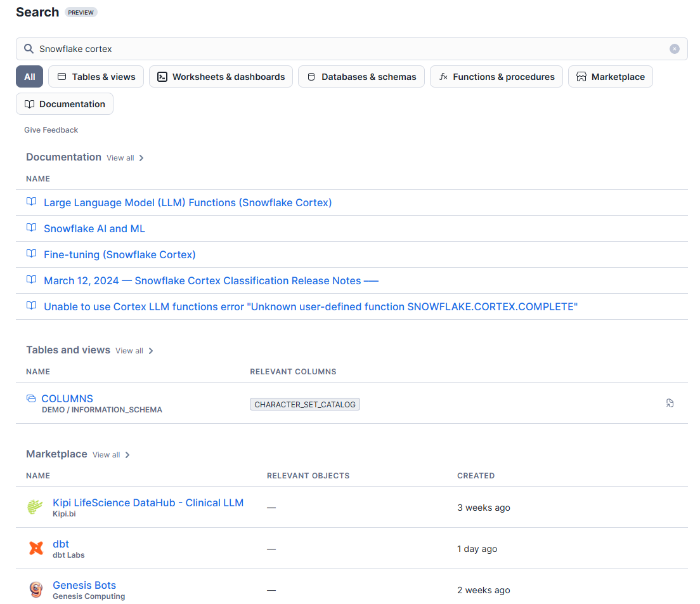Toggle the Databases & schemas filter

(x=361, y=76)
